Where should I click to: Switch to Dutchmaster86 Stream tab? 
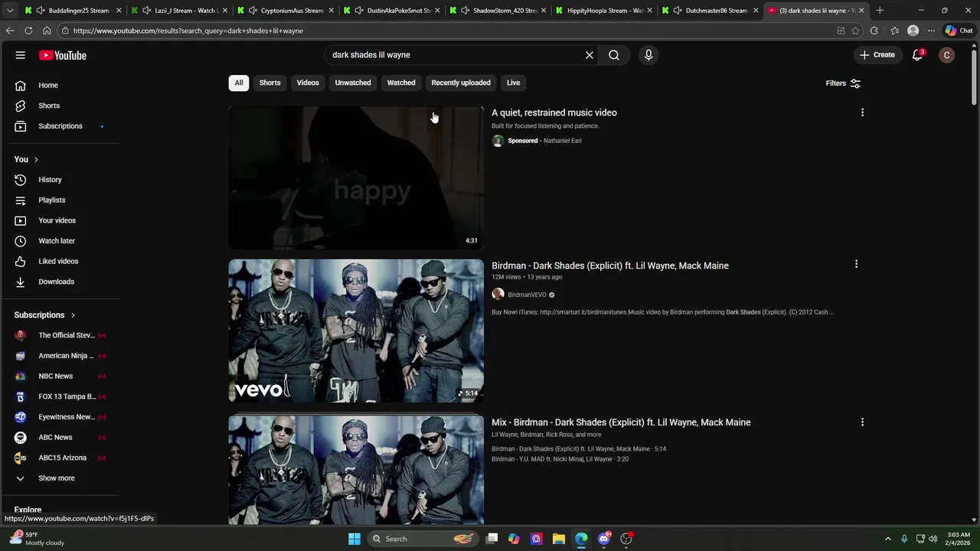(710, 11)
